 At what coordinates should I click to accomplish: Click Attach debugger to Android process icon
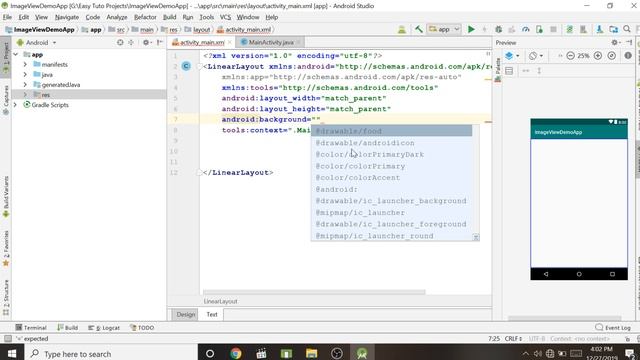[x=540, y=29]
